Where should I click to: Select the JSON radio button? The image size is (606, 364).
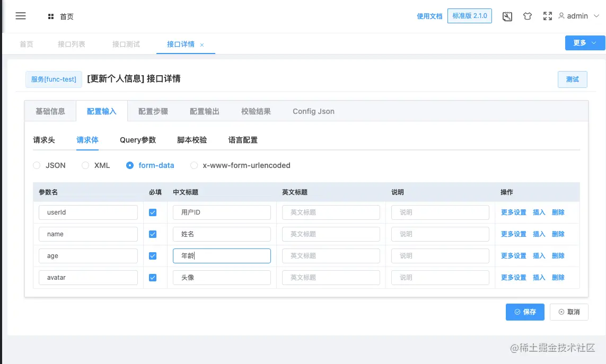(x=37, y=165)
